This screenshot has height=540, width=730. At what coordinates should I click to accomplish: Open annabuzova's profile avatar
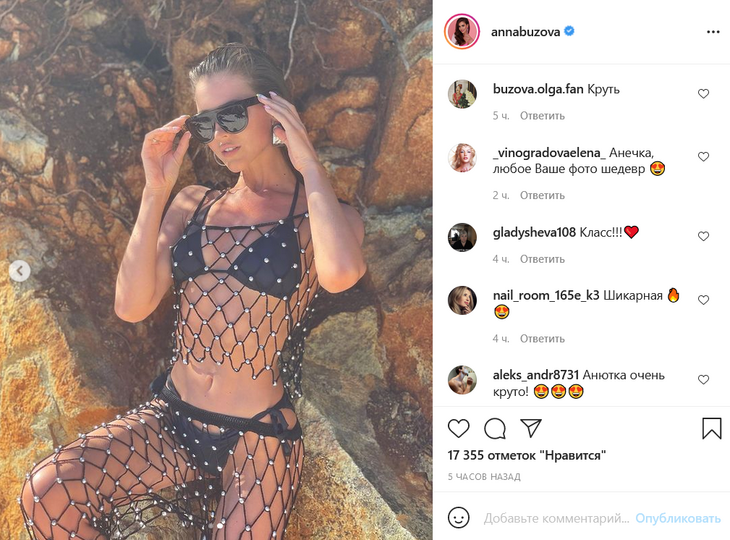462,32
